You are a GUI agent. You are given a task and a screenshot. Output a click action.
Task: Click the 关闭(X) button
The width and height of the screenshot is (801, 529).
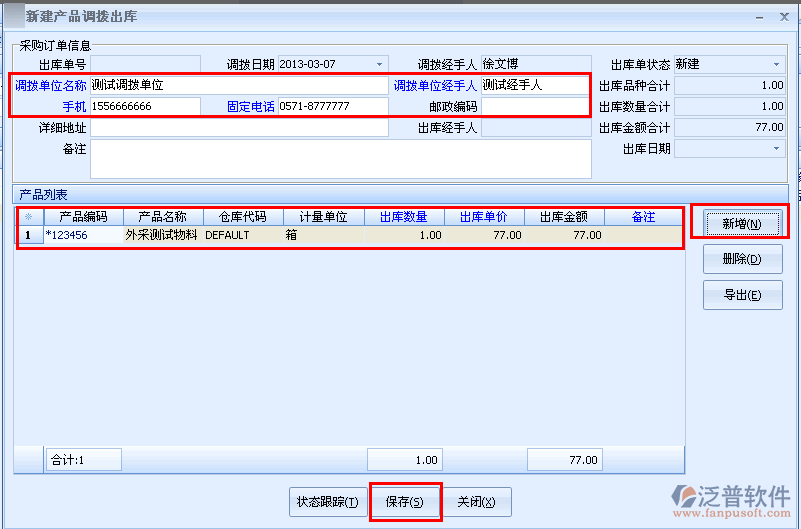pos(476,502)
